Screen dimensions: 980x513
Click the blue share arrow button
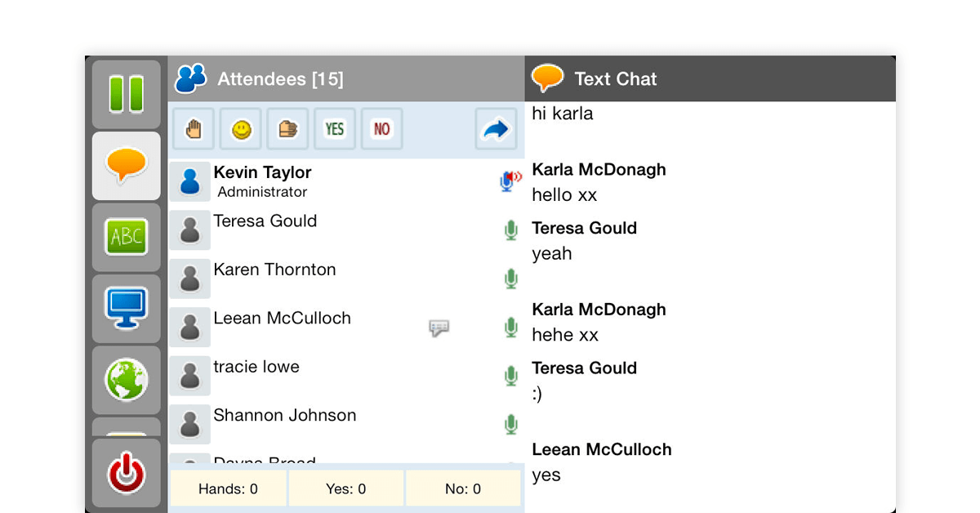[496, 129]
